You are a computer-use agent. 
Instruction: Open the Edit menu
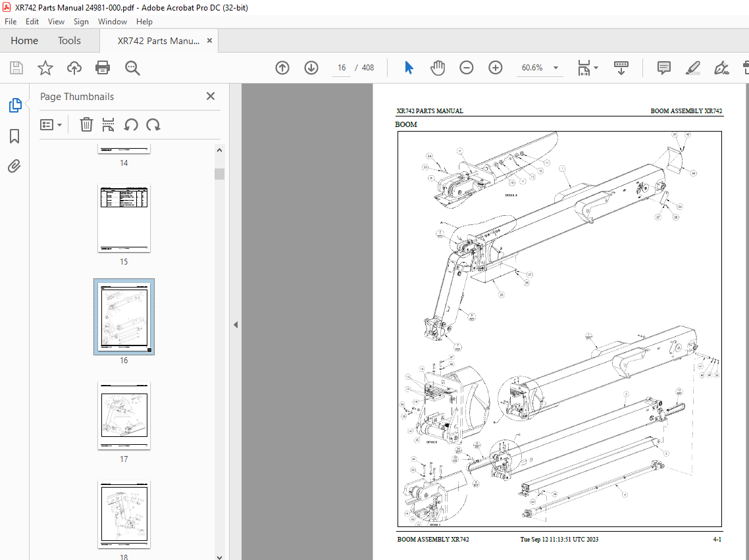click(32, 22)
